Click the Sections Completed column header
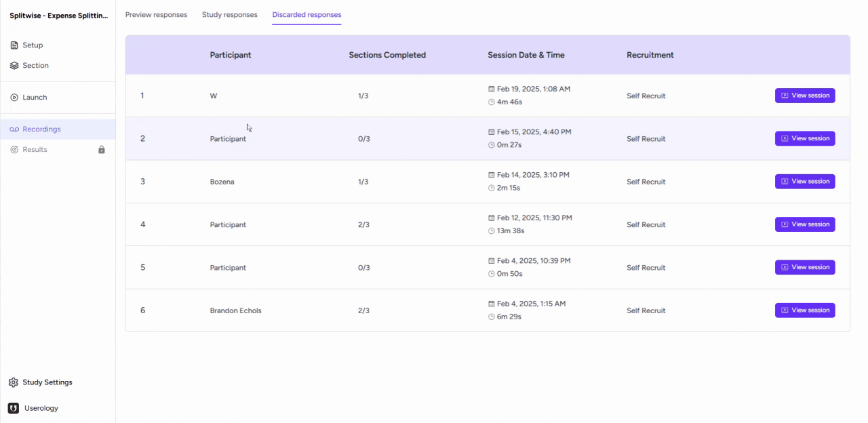This screenshot has width=868, height=423. tap(387, 56)
